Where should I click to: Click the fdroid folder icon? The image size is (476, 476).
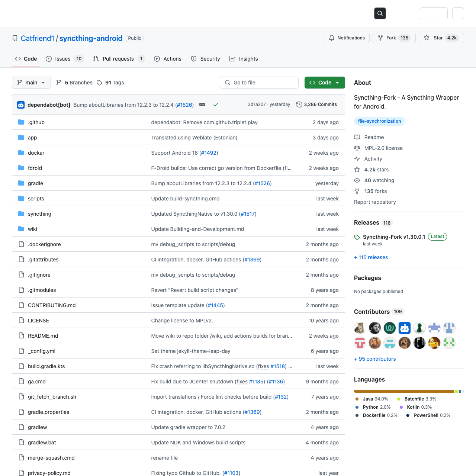tap(21, 168)
